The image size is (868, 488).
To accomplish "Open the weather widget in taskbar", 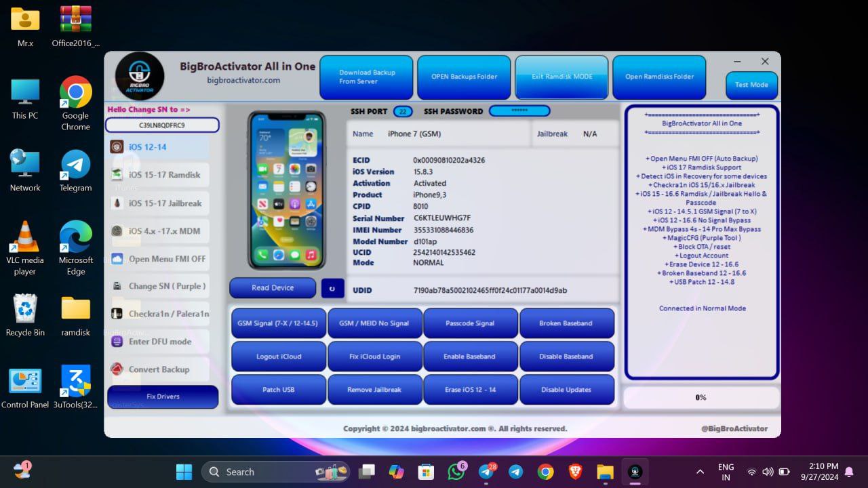I will tap(22, 470).
